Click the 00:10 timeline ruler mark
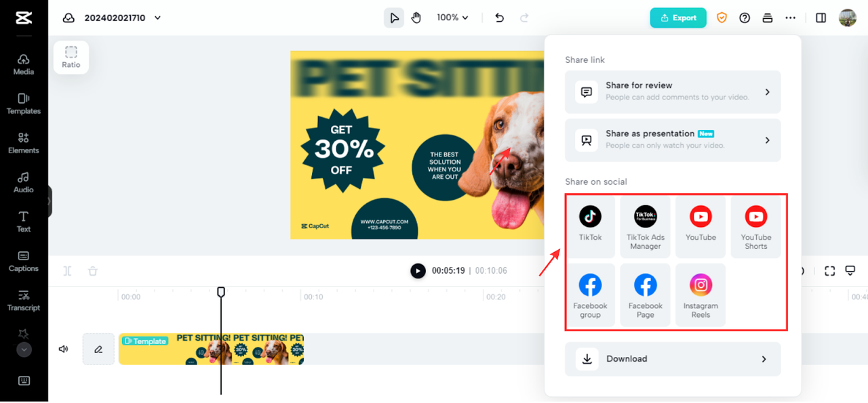 click(x=313, y=297)
